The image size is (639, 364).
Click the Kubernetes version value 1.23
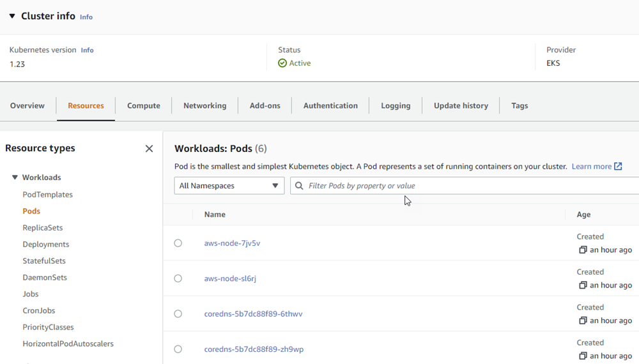17,64
